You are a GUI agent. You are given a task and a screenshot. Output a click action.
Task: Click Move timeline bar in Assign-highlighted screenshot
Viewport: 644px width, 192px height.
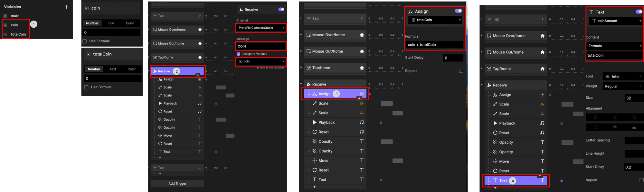[x=398, y=161]
